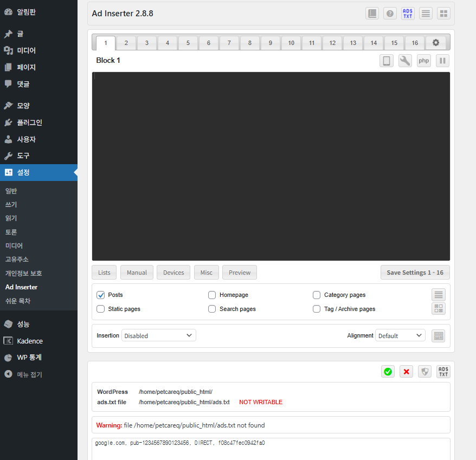
Task: Pause insertion for Block 1
Action: (x=442, y=61)
